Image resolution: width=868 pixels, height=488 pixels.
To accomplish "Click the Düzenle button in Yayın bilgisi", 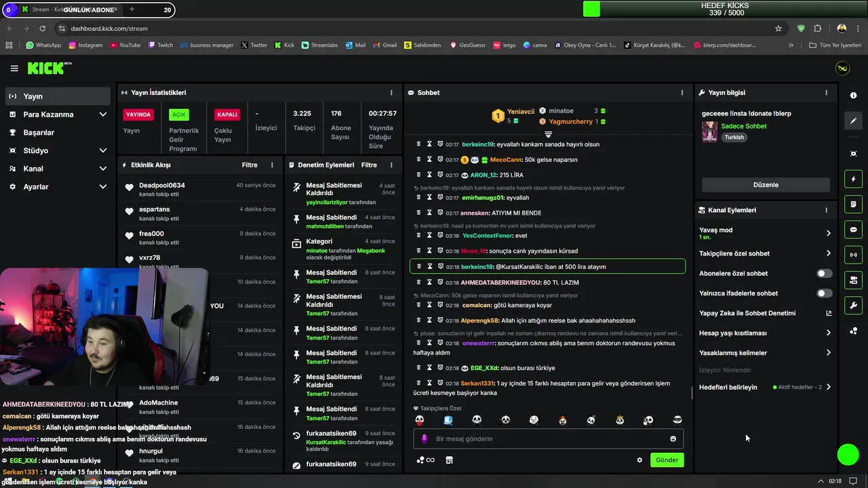I will (x=766, y=185).
